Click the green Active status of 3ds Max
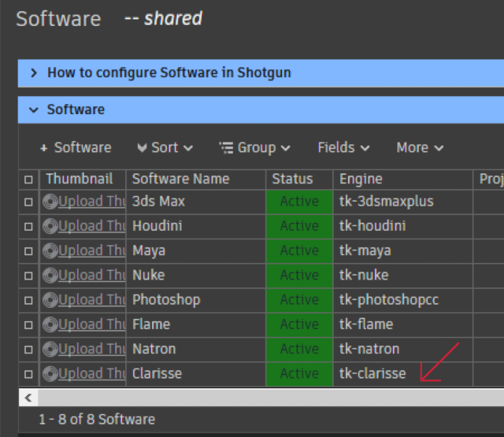Screen dimensions: 504x437 (299, 202)
